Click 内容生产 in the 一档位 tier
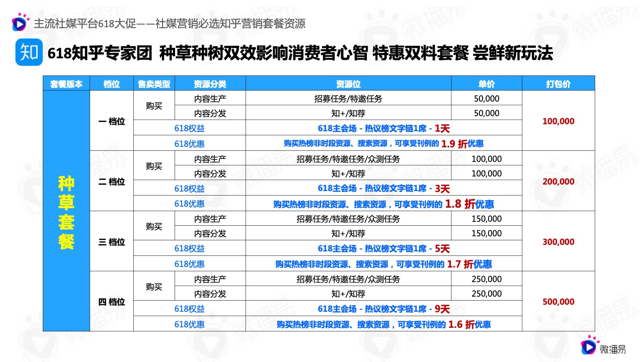644x362 pixels. point(210,99)
